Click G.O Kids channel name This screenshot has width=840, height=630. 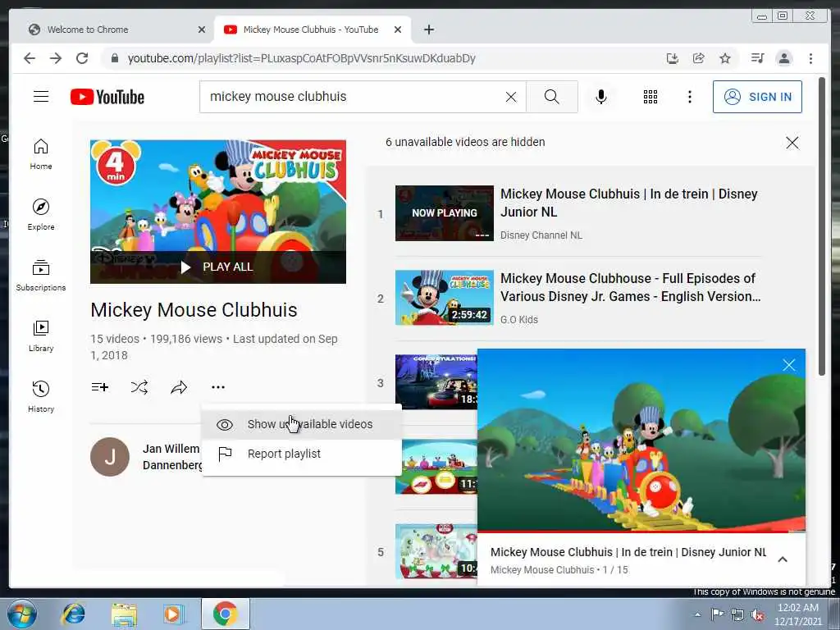coord(519,320)
